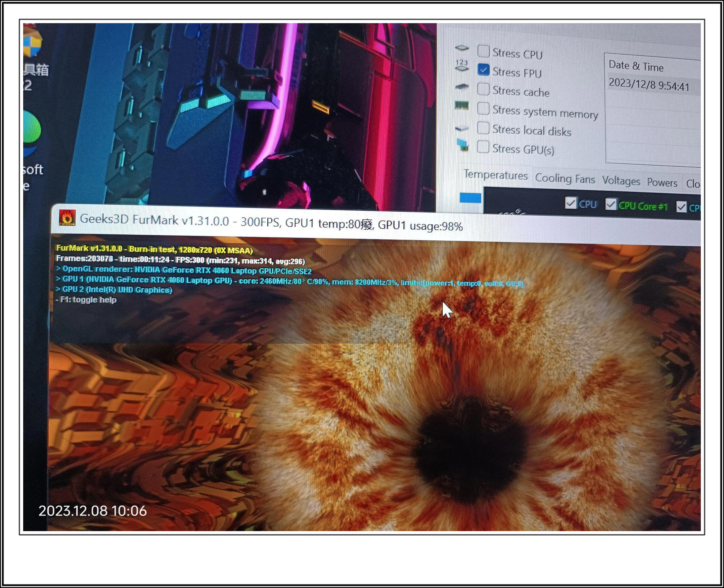
Task: Enable Stress system memory checkbox
Action: click(x=483, y=109)
